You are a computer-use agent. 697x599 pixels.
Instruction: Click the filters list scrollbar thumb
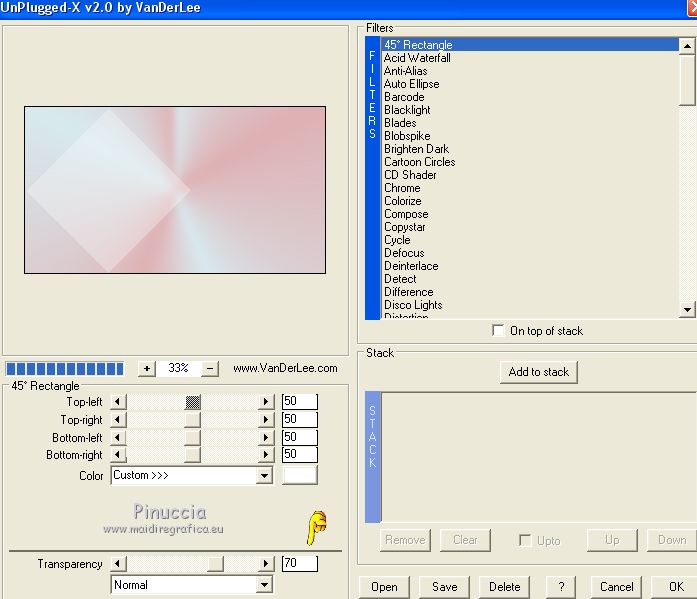click(x=687, y=80)
